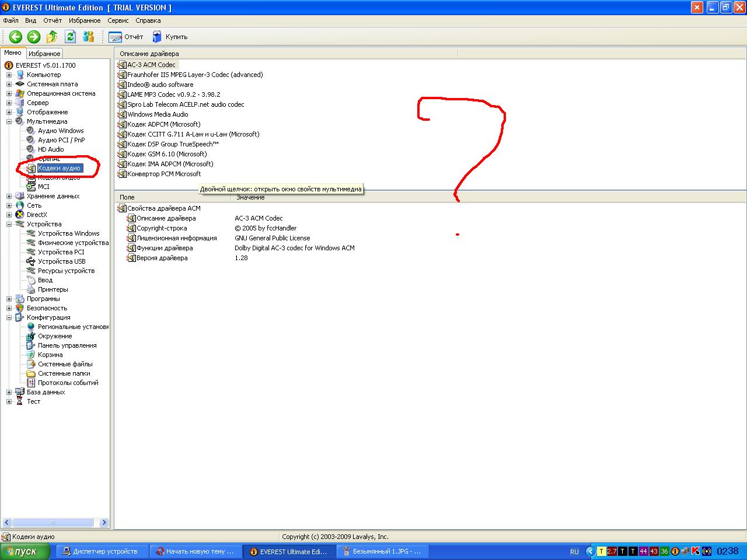Expand the Отображение tree node
This screenshot has height=560, width=747.
coord(9,112)
